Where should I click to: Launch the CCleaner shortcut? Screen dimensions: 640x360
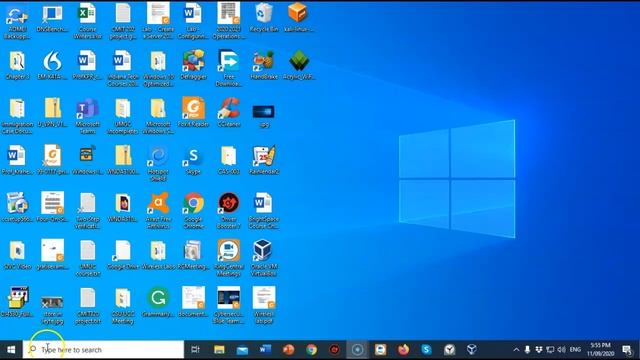(229, 112)
